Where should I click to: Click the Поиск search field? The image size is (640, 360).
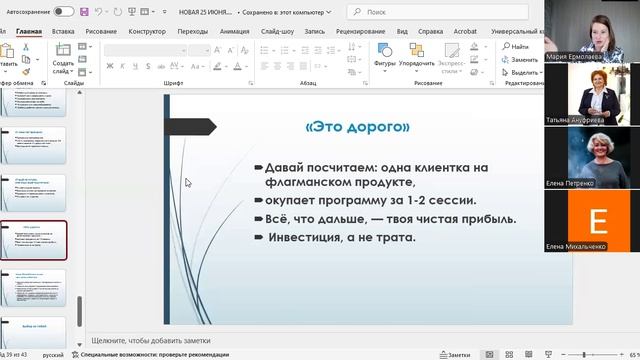438,12
